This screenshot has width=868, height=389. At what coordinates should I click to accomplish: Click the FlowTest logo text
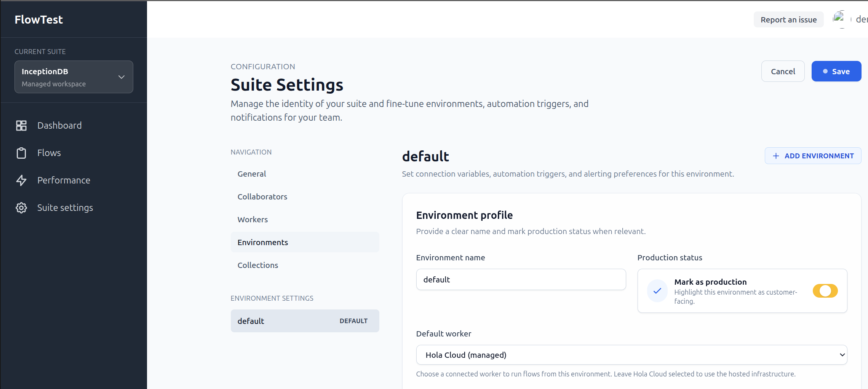click(x=39, y=20)
